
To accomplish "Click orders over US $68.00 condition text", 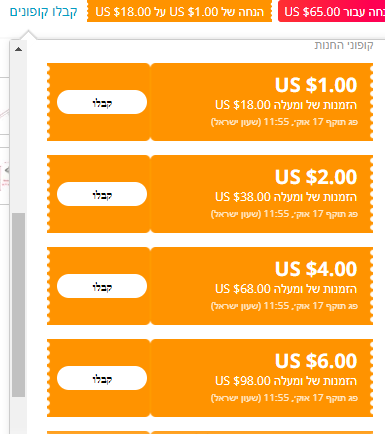I will (x=286, y=289).
